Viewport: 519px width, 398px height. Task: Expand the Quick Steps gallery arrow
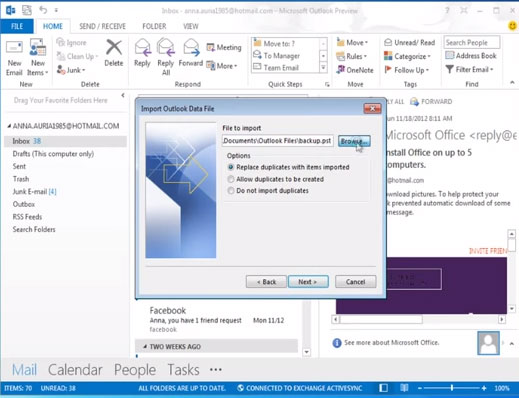click(323, 68)
